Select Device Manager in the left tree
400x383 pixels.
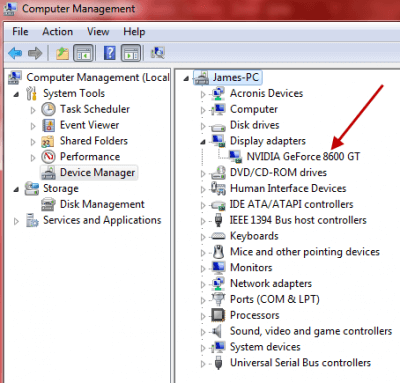tap(97, 173)
